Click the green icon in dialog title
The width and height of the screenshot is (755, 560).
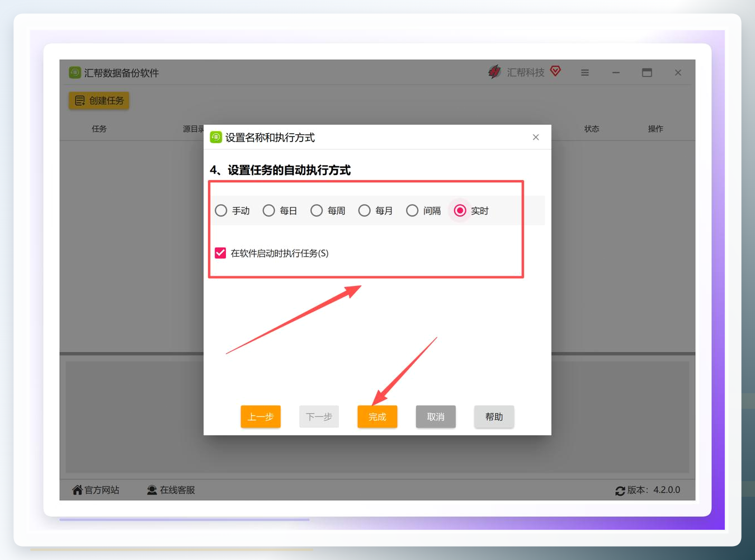coord(216,137)
